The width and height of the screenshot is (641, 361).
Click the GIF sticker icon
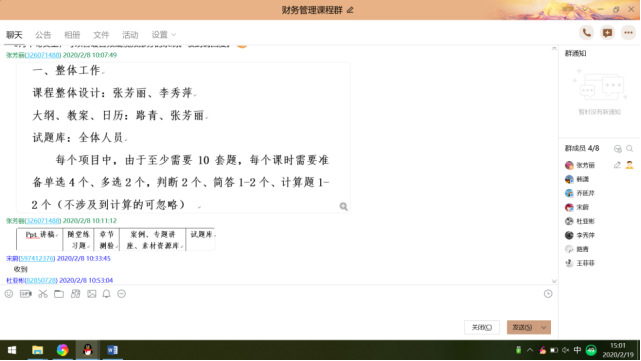(x=26, y=294)
